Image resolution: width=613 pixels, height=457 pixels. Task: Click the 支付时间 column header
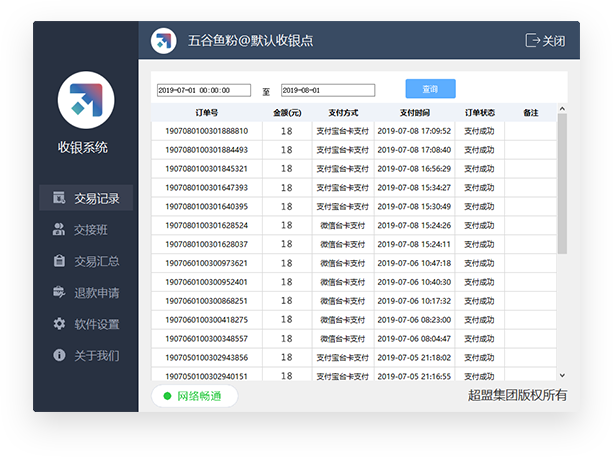tap(414, 113)
